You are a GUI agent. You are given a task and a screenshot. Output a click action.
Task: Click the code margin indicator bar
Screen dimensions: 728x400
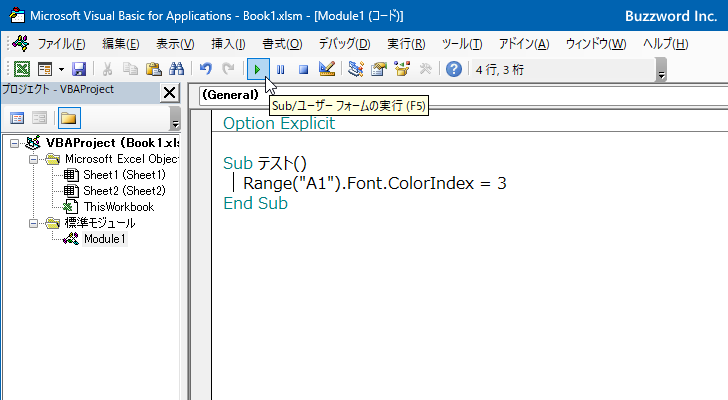(x=201, y=255)
